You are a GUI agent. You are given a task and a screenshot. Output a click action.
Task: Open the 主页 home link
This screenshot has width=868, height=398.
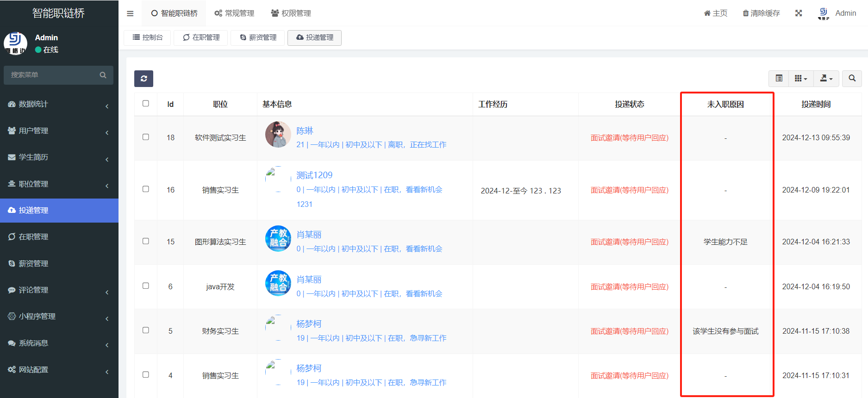click(715, 13)
